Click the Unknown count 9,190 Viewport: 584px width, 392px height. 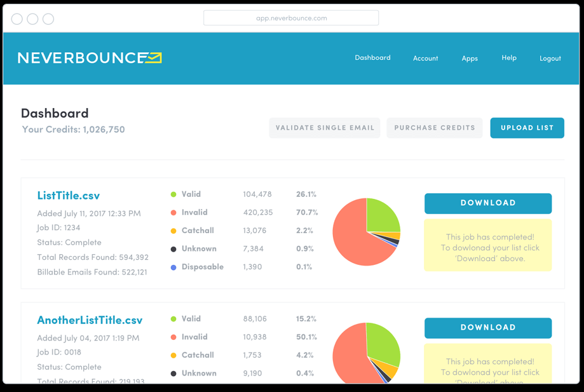252,374
